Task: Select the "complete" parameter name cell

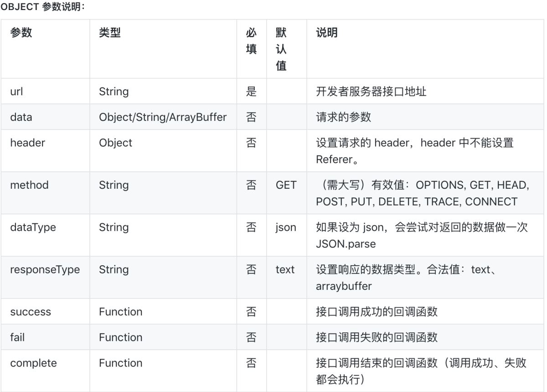Action: [x=33, y=363]
